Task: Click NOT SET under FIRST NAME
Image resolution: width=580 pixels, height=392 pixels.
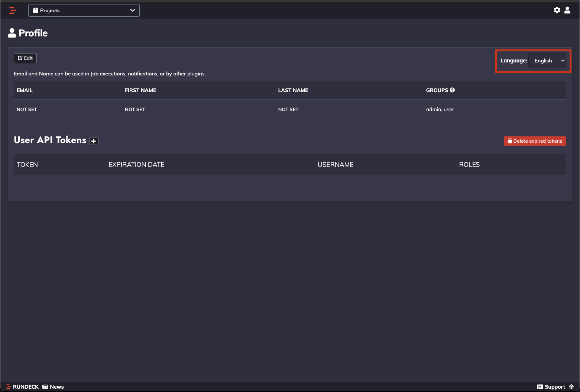Action: (135, 109)
